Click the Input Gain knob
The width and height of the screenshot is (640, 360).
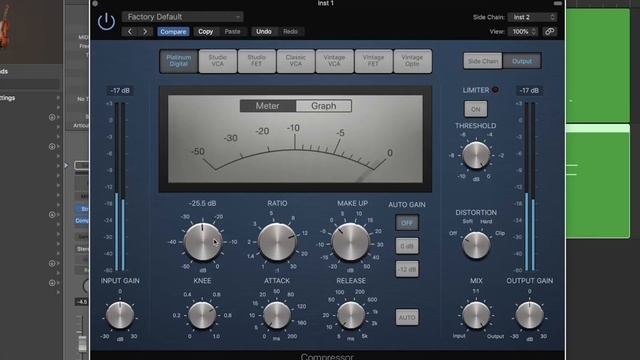[x=120, y=315]
